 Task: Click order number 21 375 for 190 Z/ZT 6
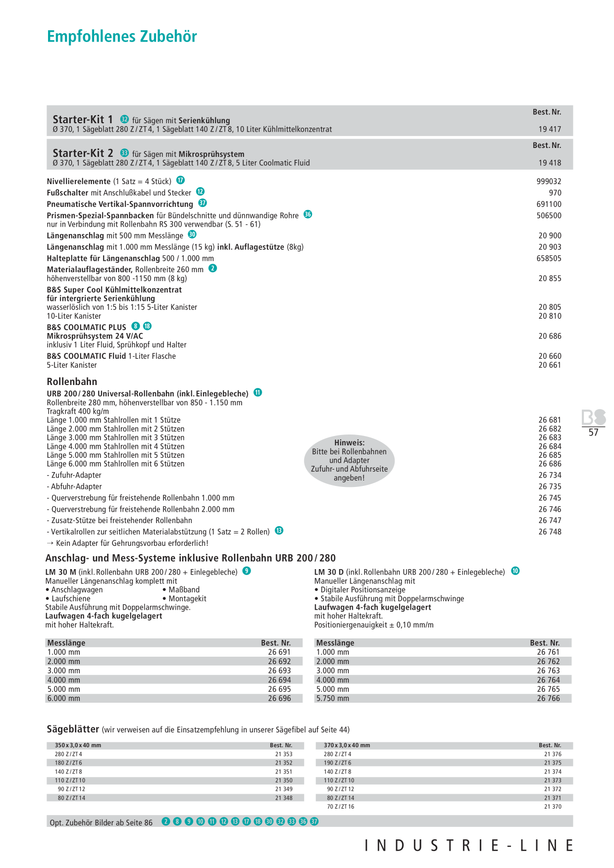[553, 763]
